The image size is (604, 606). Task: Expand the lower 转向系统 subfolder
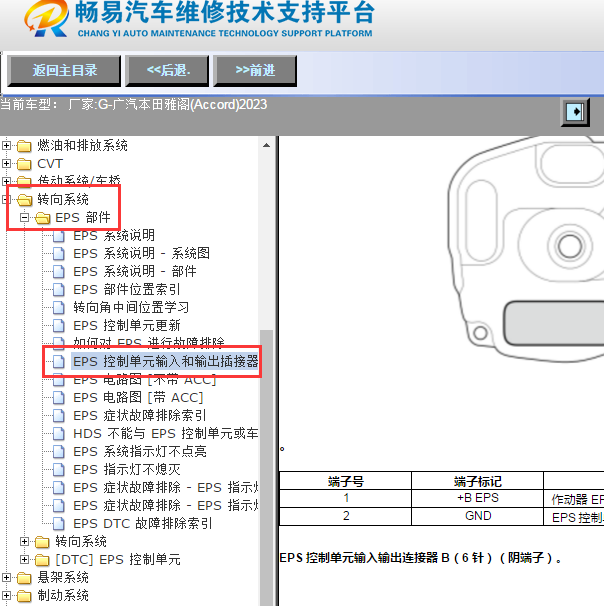click(x=24, y=541)
